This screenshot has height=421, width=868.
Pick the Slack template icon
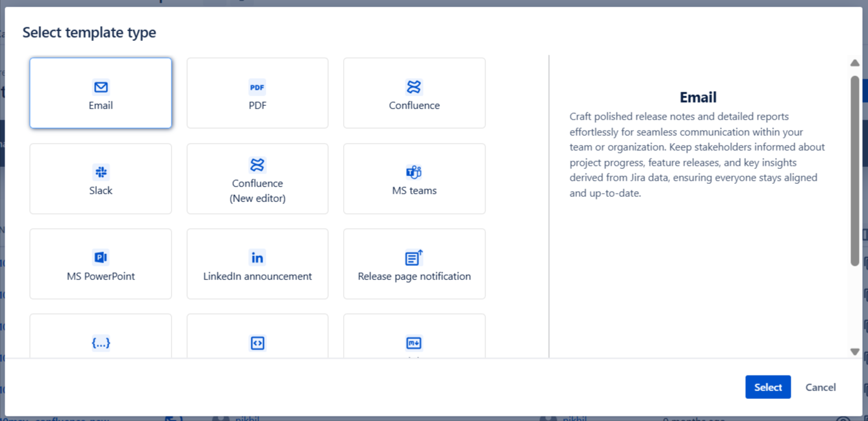click(x=101, y=172)
